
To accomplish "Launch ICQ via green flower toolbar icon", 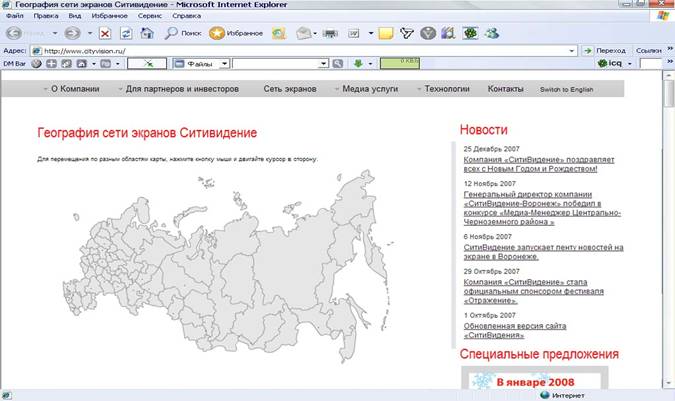I will [470, 33].
